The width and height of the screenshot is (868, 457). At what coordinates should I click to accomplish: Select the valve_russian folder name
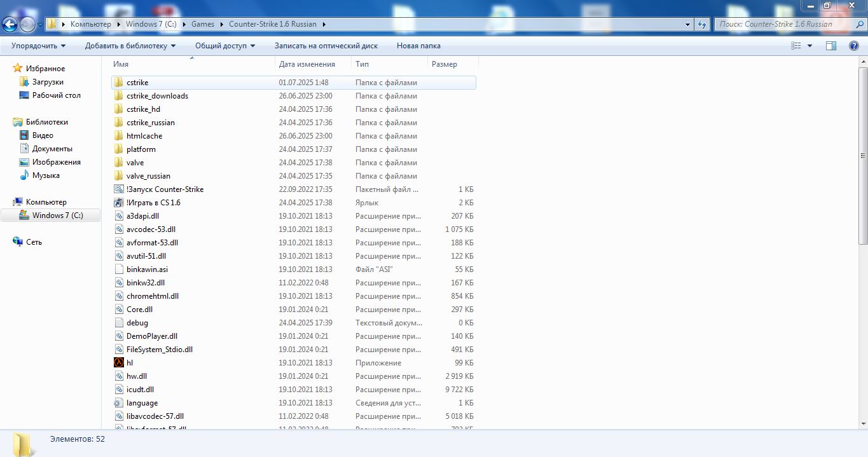click(148, 176)
